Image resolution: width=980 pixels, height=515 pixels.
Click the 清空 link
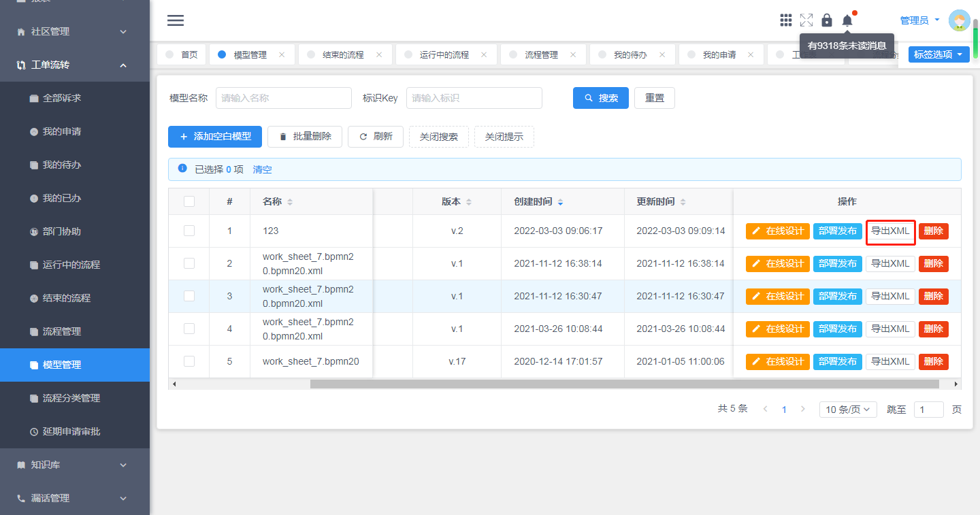click(x=262, y=169)
